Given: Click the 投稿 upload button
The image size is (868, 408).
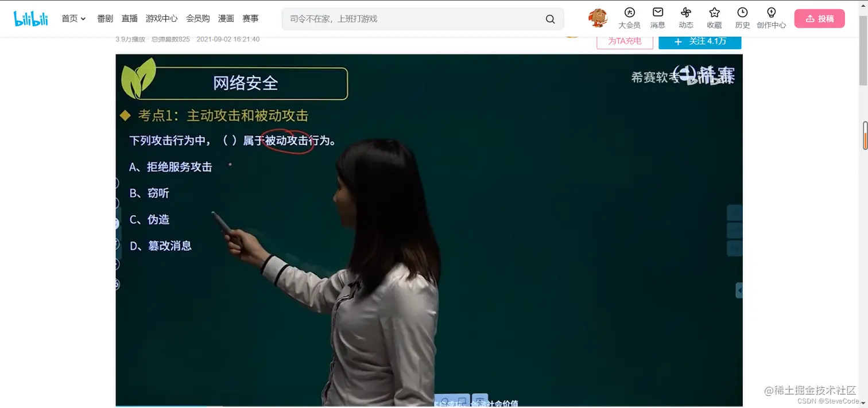Looking at the screenshot, I should click(x=819, y=18).
